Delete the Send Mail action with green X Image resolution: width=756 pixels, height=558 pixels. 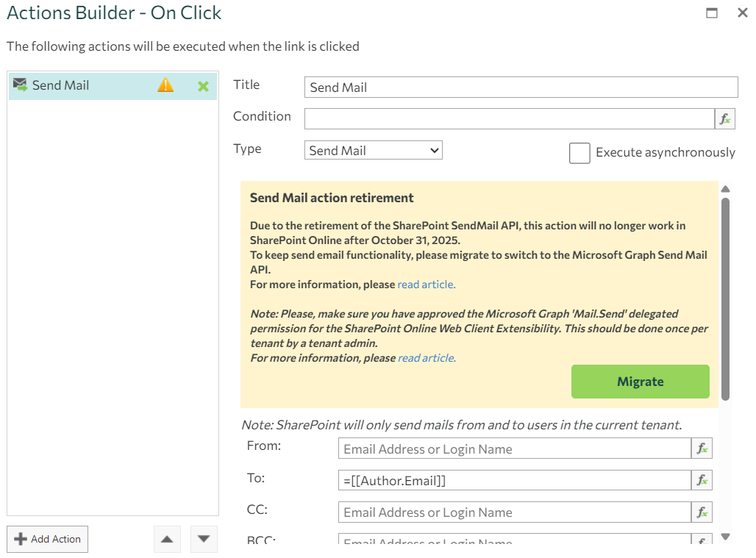204,86
